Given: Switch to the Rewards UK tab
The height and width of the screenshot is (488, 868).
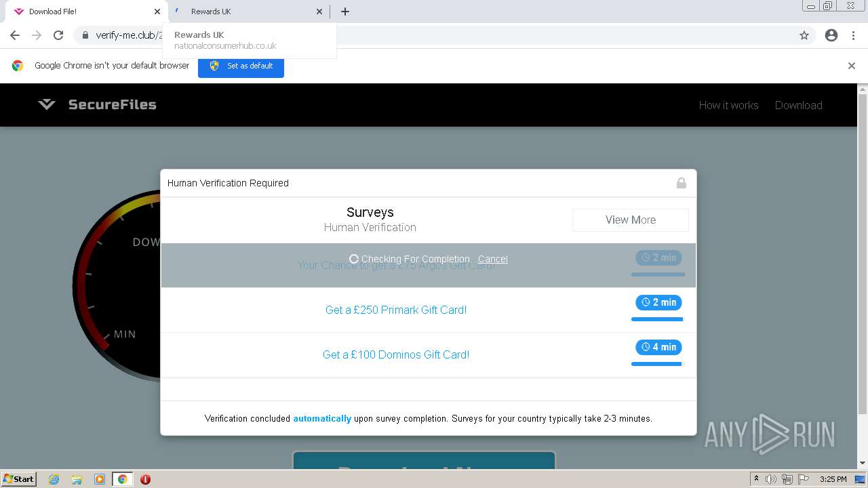Looking at the screenshot, I should coord(248,12).
